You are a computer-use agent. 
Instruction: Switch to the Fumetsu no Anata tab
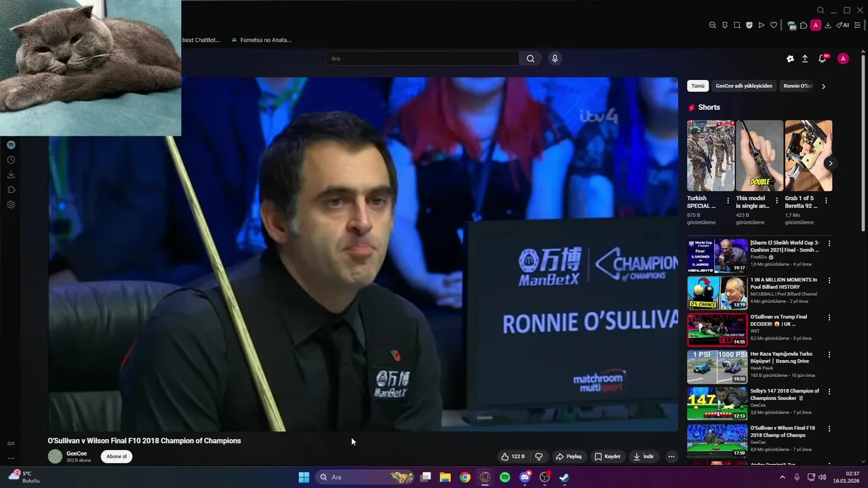[x=262, y=40]
